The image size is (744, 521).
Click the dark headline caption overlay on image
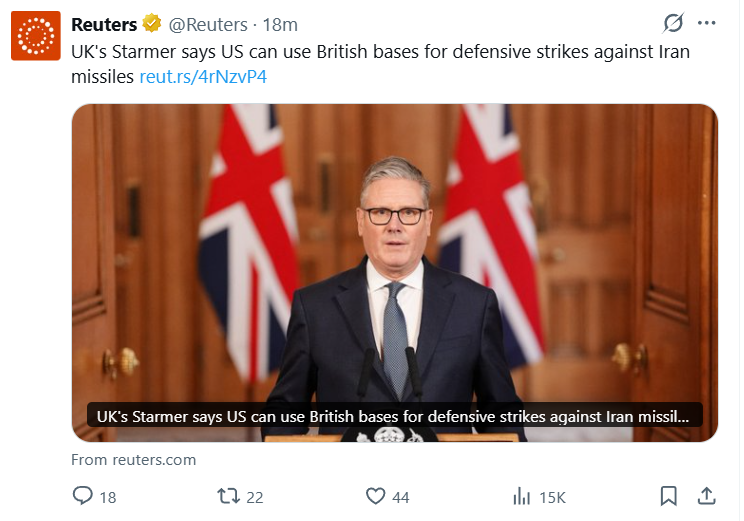pyautogui.click(x=394, y=416)
